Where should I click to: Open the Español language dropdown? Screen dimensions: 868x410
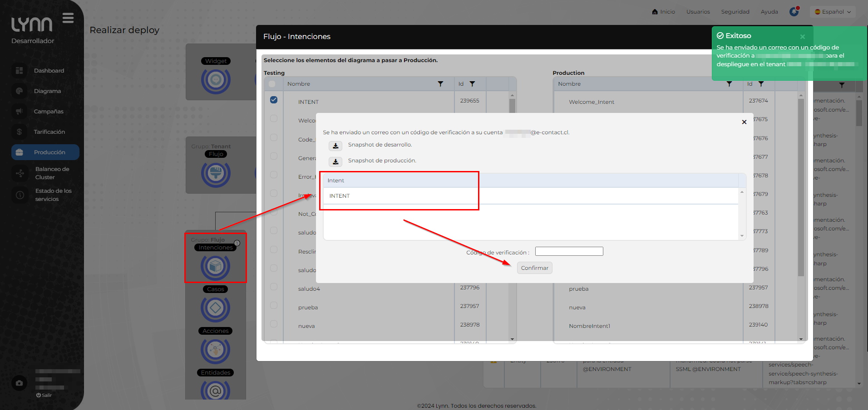833,12
